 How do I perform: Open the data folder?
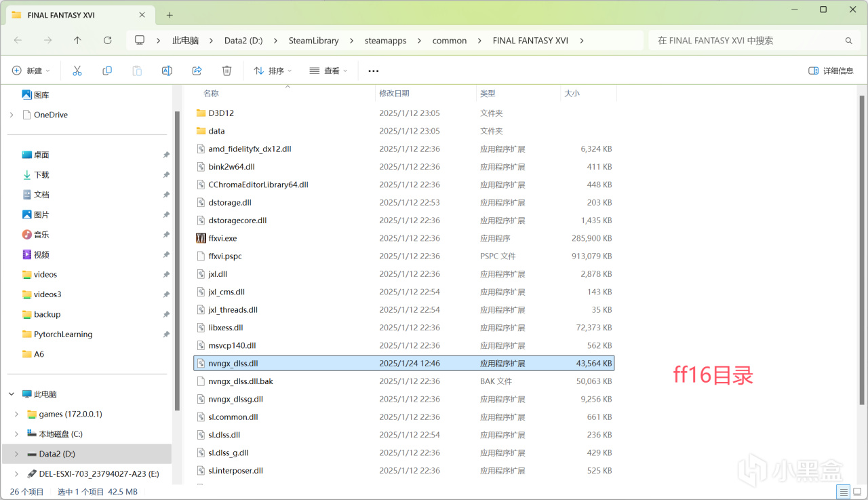click(216, 131)
